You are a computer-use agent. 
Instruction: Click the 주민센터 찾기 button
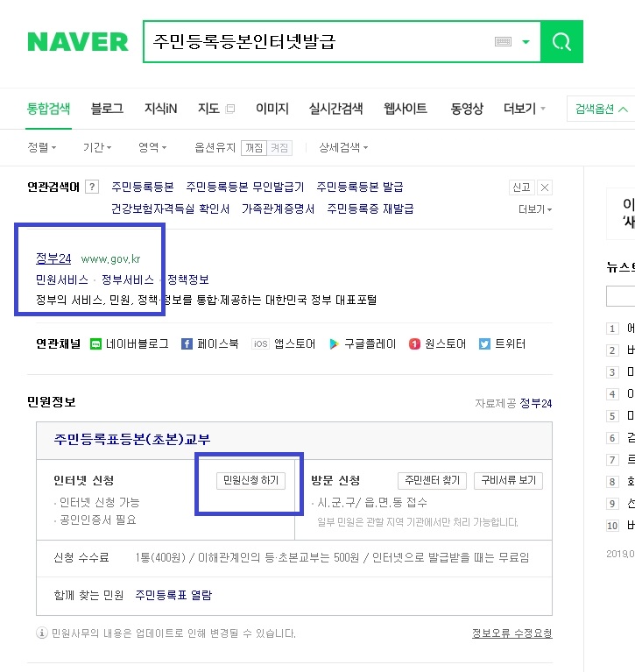(433, 480)
